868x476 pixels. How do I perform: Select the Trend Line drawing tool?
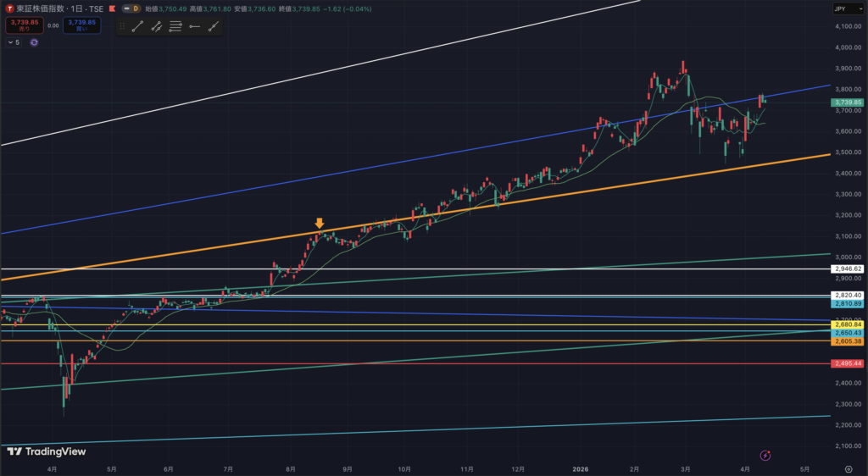click(x=137, y=26)
